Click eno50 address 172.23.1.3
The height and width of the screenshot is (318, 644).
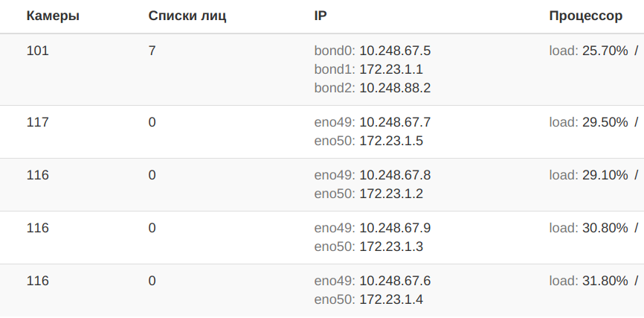(391, 247)
